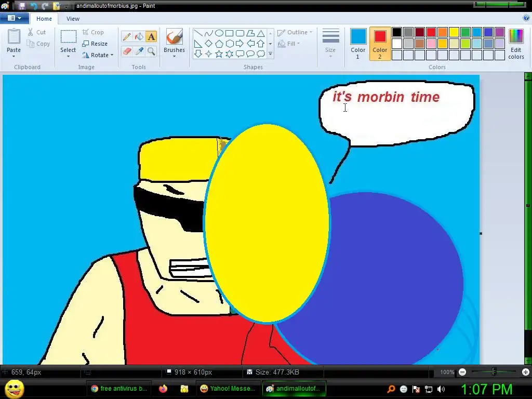The width and height of the screenshot is (532, 399).
Task: Choose the purple color swatch
Action: tap(500, 32)
